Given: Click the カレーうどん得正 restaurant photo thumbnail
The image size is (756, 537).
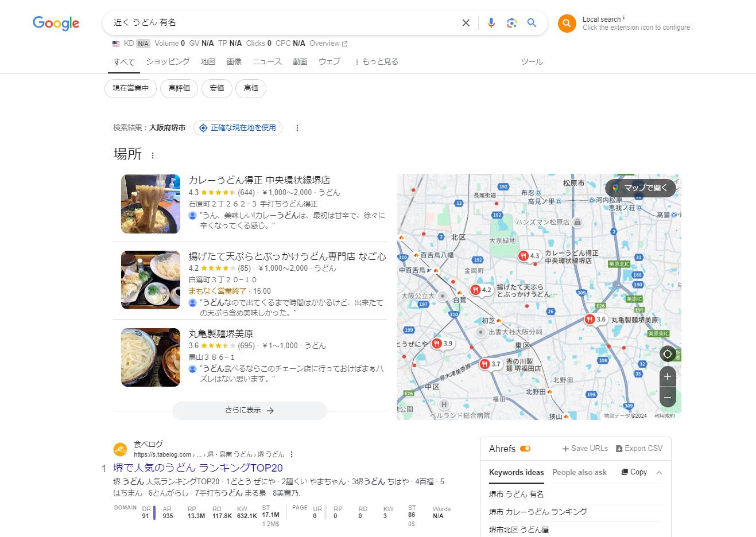Looking at the screenshot, I should click(150, 204).
